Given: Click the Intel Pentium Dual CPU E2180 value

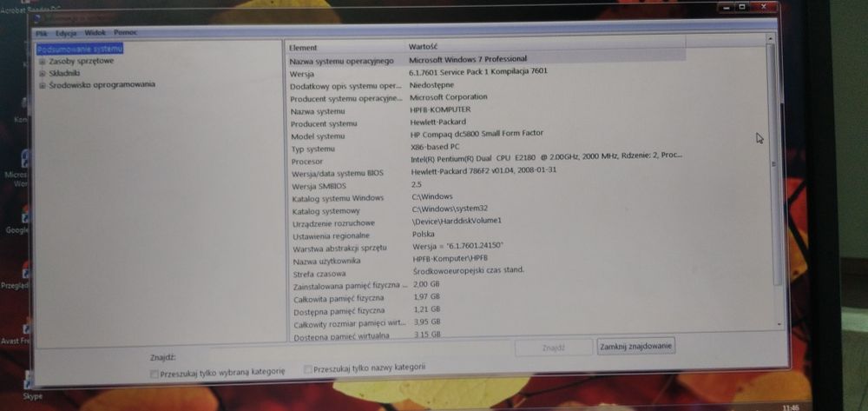Looking at the screenshot, I should [546, 156].
